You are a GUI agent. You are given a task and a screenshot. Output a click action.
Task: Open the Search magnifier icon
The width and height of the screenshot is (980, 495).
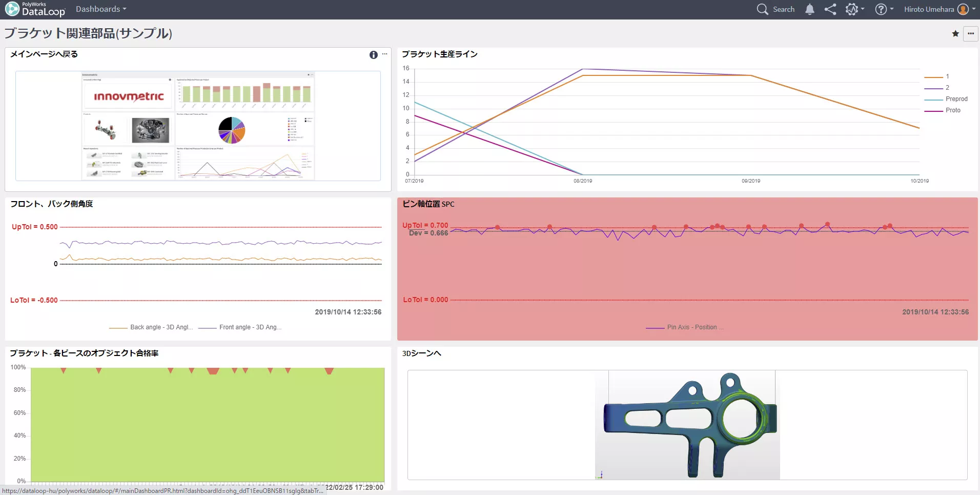(x=762, y=9)
